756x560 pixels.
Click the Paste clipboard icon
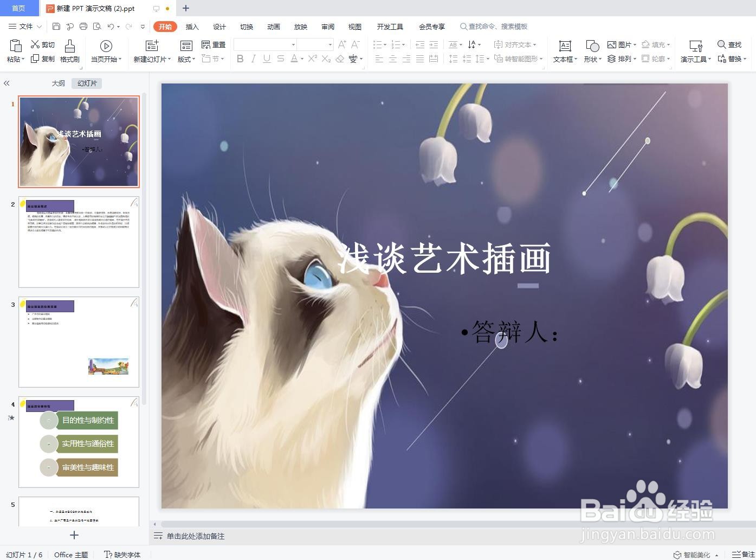tap(15, 46)
